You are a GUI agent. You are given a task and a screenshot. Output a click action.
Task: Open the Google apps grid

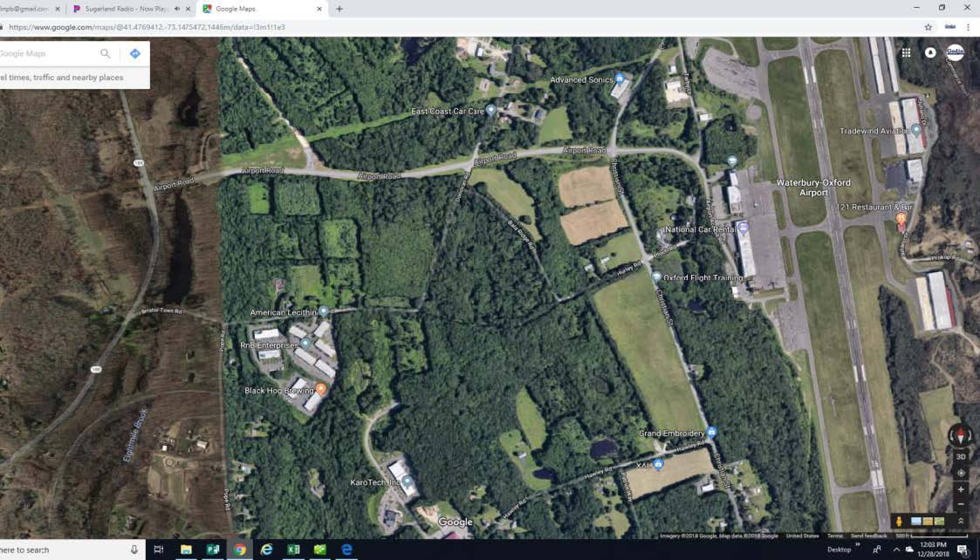tap(906, 53)
